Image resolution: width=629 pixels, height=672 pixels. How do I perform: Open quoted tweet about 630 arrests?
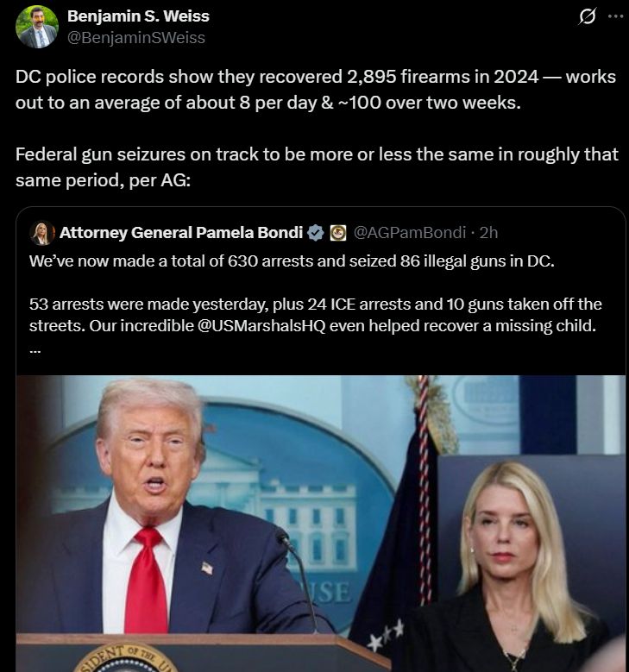pyautogui.click(x=321, y=439)
